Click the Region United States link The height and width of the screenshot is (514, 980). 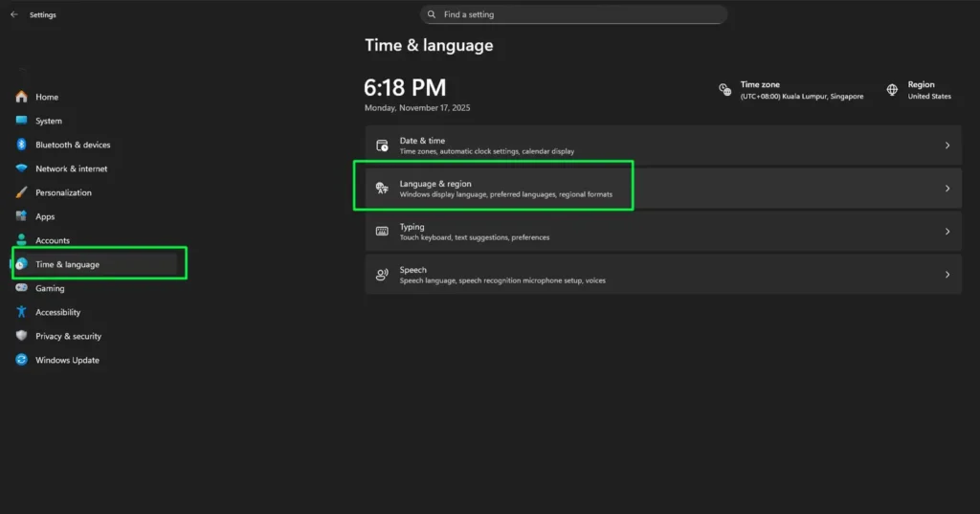tap(929, 97)
